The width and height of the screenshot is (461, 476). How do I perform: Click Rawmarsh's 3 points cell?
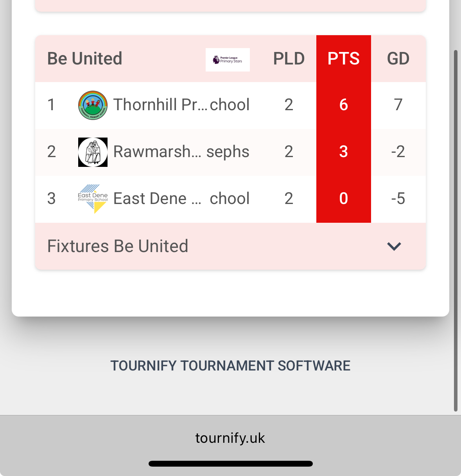coord(343,152)
